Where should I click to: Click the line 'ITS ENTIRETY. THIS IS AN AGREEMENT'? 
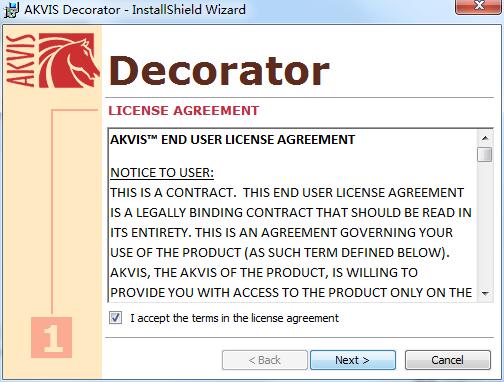[x=281, y=232]
